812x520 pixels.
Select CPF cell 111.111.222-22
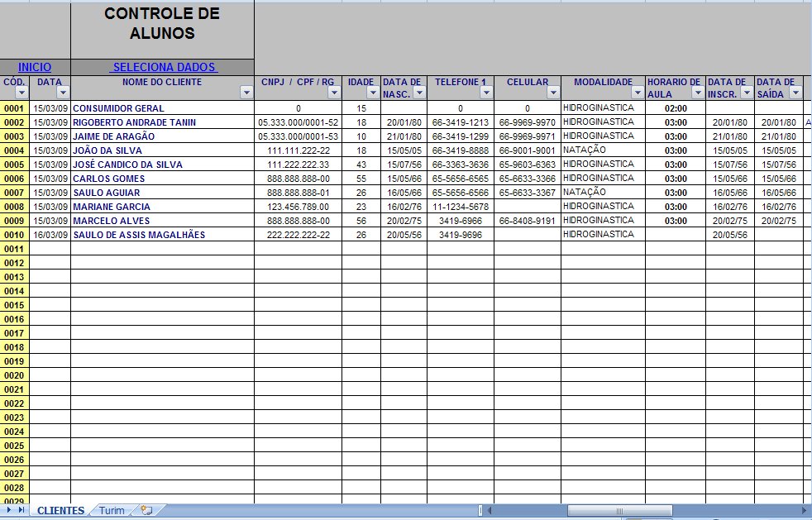(298, 150)
